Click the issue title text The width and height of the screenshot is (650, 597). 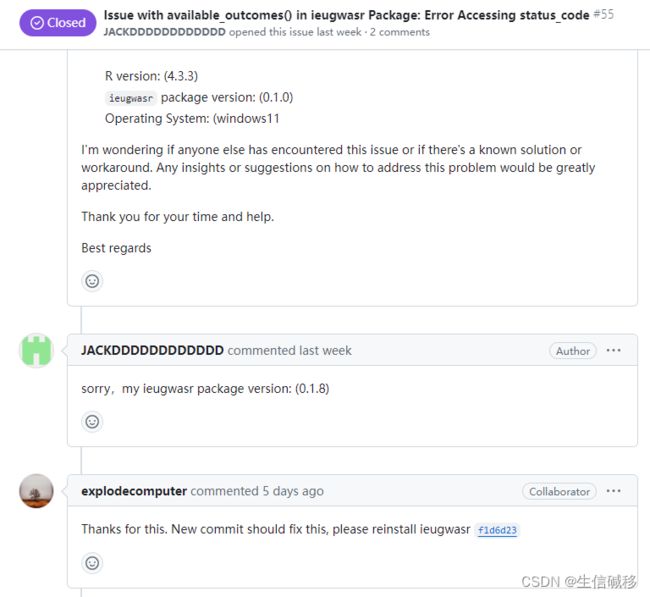pos(346,15)
